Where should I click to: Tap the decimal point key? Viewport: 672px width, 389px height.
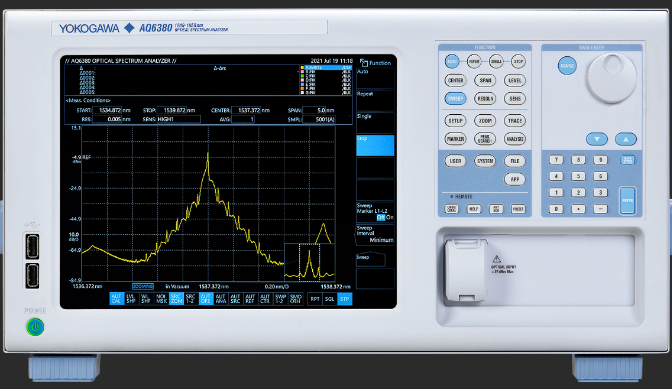(x=578, y=209)
